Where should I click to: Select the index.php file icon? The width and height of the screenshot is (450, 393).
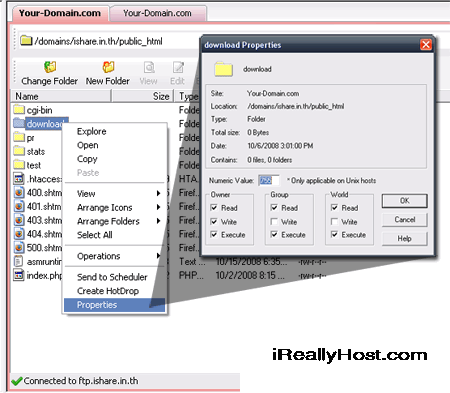click(19, 275)
